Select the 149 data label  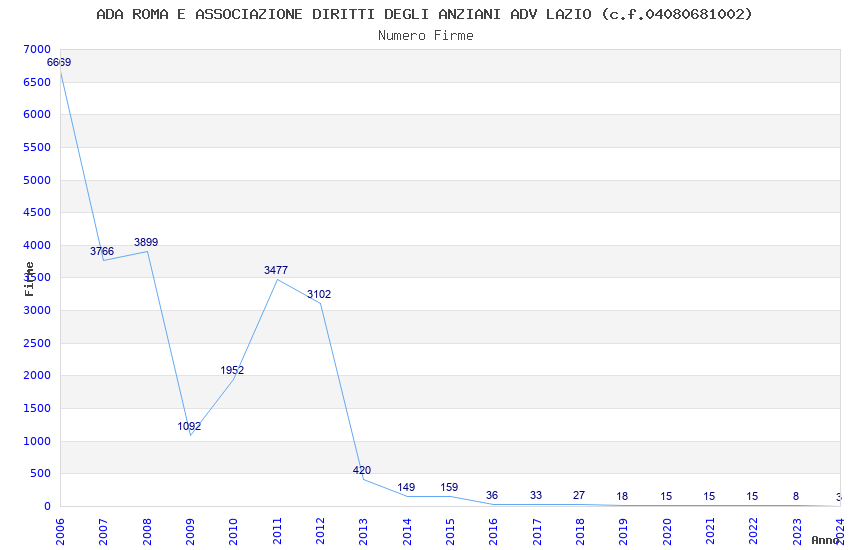[x=406, y=488]
